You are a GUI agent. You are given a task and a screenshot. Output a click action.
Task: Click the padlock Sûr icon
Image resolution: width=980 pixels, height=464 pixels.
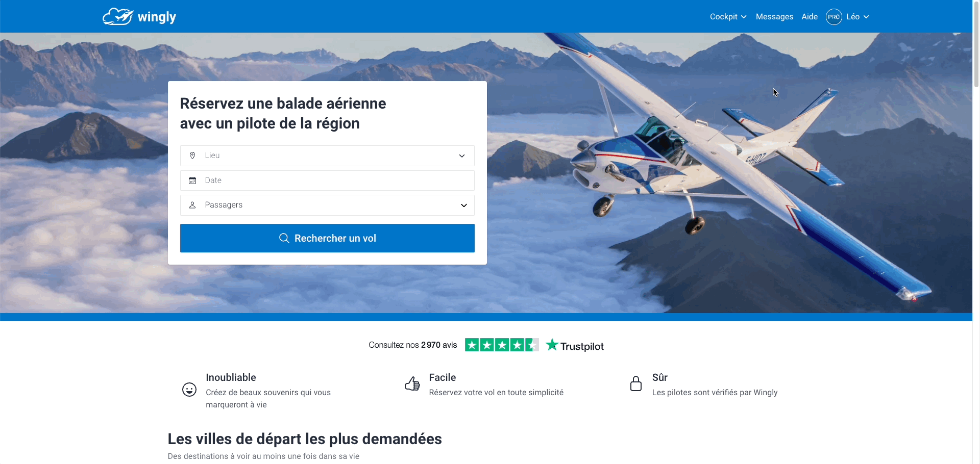[x=636, y=383]
